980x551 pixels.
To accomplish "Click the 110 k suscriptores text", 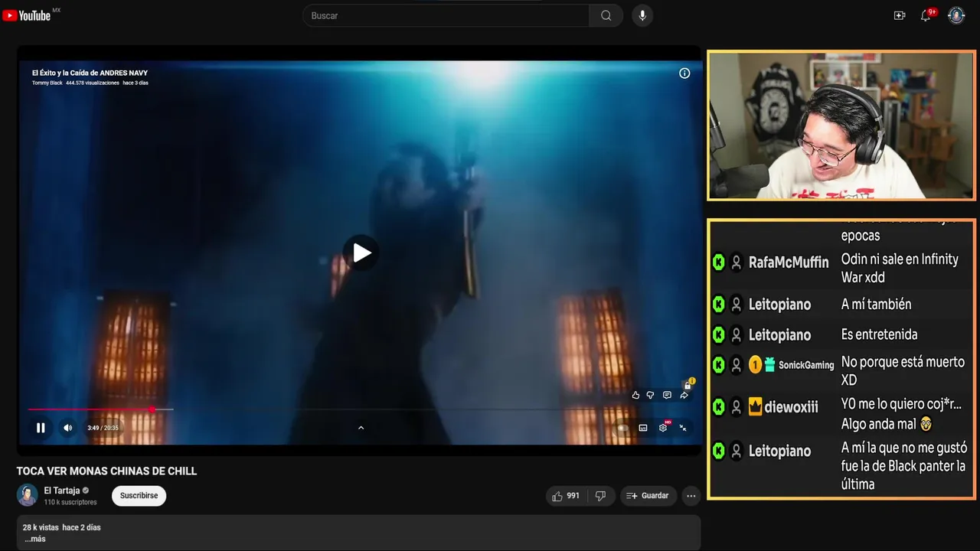I will [x=70, y=502].
